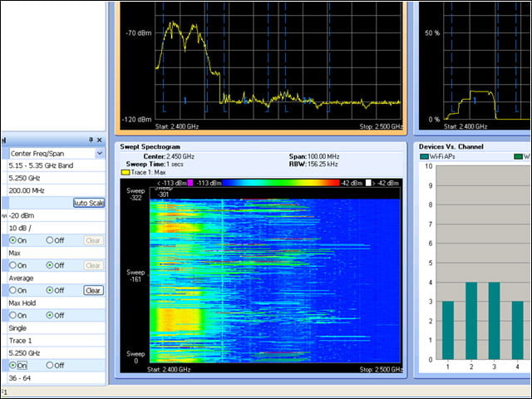Select On radio above the 36 - 64 row

point(13,366)
